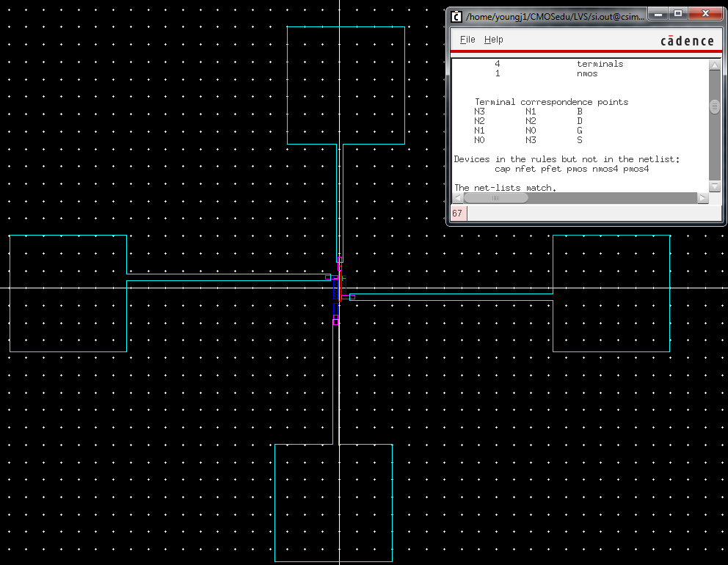Image resolution: width=728 pixels, height=565 pixels.
Task: Click the line number field showing 67
Action: coord(457,213)
